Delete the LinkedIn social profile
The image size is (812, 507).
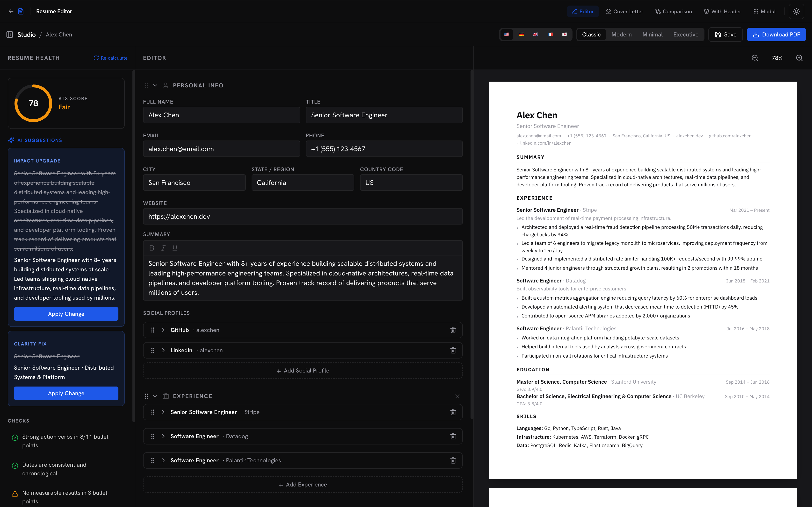pyautogui.click(x=453, y=350)
